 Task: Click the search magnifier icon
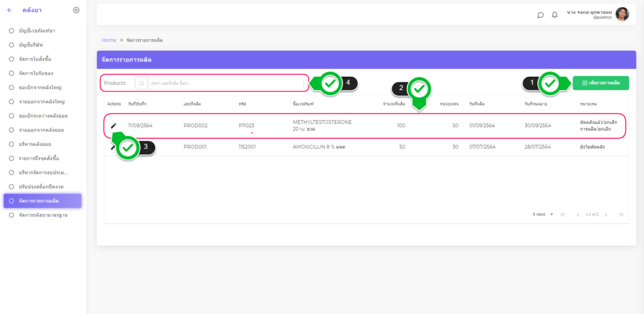(142, 83)
